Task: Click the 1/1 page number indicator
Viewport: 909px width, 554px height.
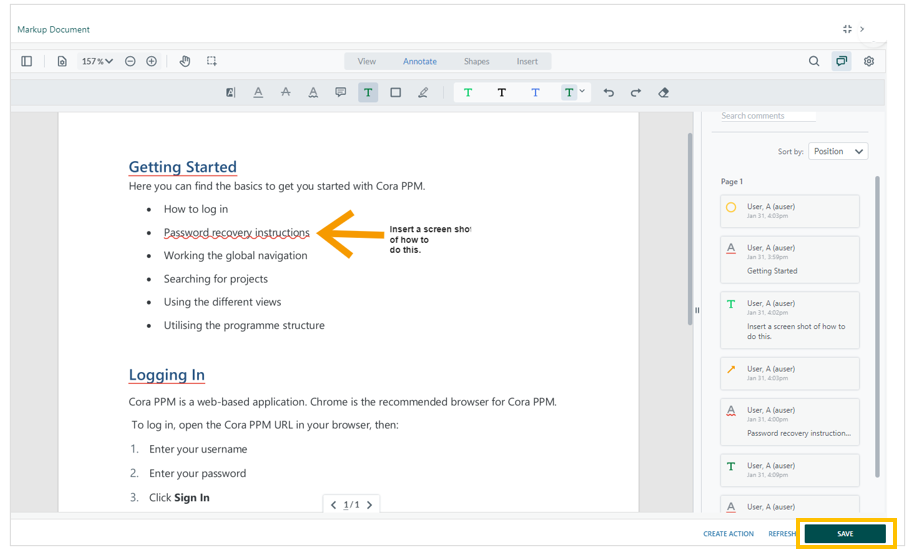Action: tap(351, 505)
